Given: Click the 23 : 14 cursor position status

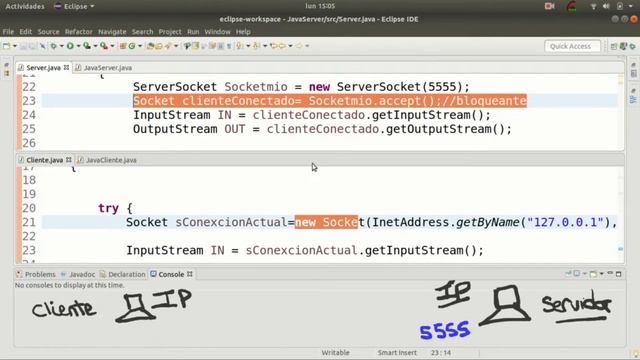Looking at the screenshot, I should 441,353.
